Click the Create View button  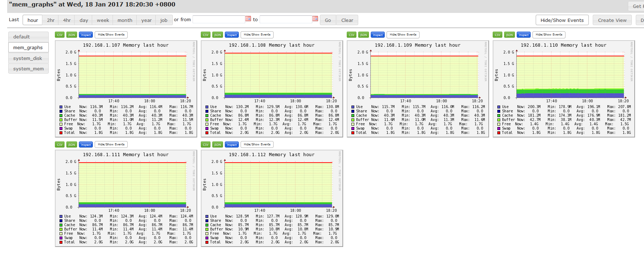pos(612,20)
